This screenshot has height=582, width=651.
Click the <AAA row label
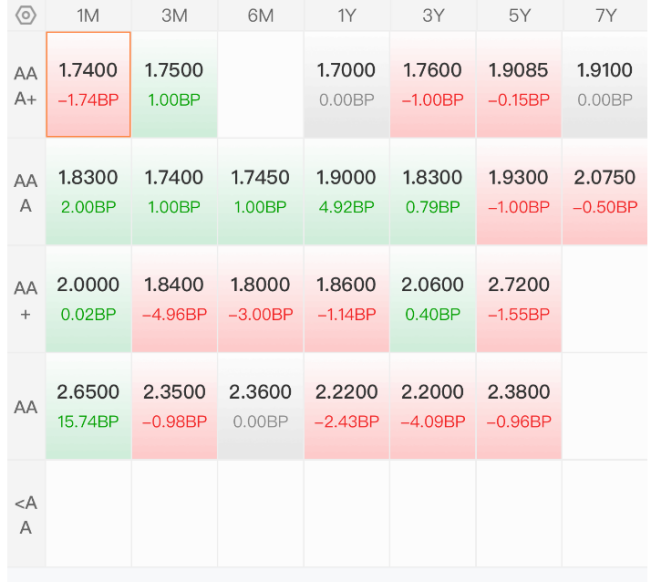[26, 515]
